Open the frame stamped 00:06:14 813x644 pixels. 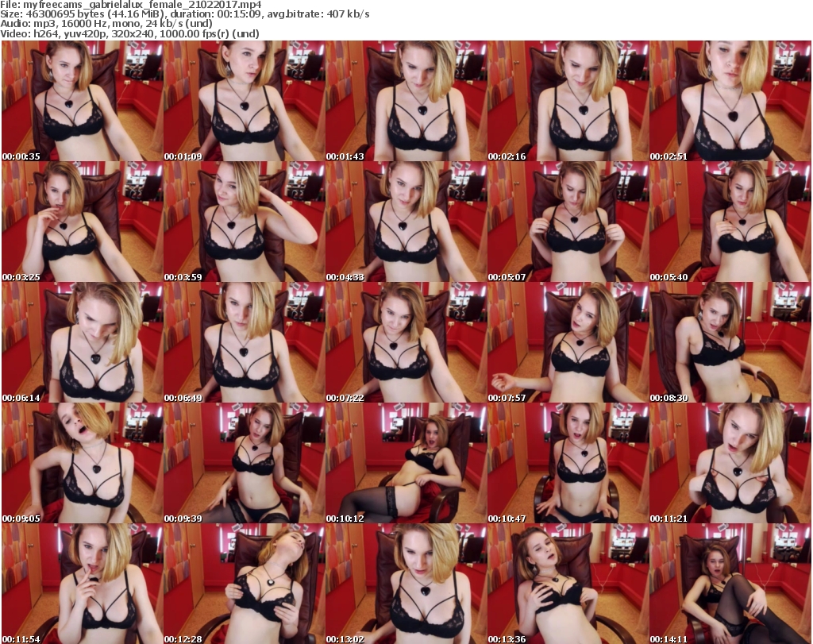coord(83,343)
